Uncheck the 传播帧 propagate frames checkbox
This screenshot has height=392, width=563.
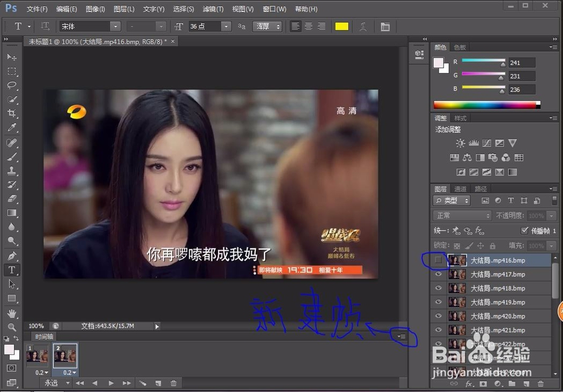point(525,230)
